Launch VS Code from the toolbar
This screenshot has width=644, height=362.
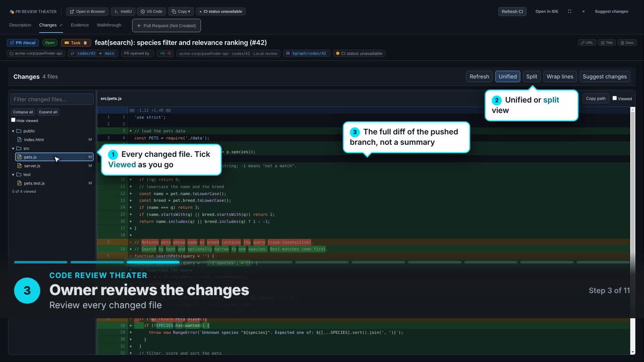(x=151, y=11)
